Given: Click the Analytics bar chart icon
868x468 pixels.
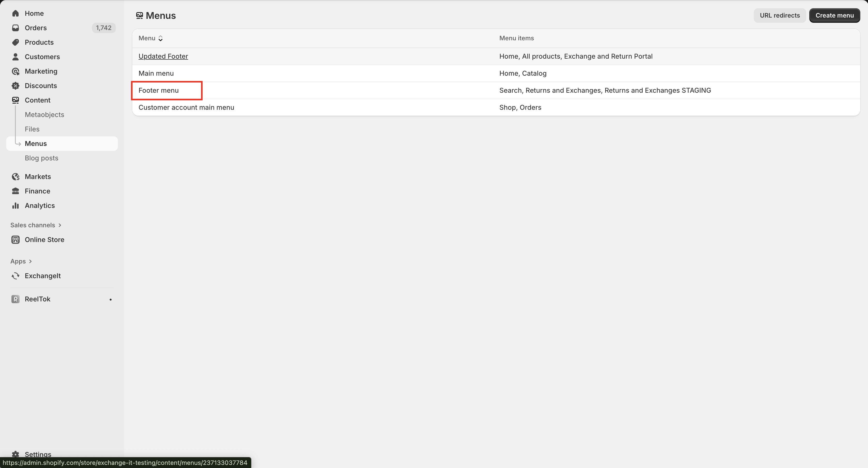Looking at the screenshot, I should click(x=16, y=206).
